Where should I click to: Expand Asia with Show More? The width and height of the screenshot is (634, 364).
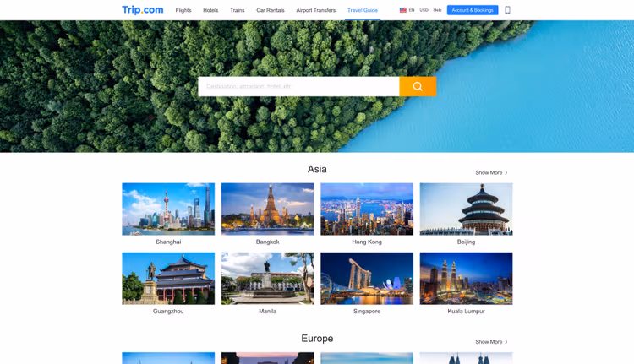491,172
